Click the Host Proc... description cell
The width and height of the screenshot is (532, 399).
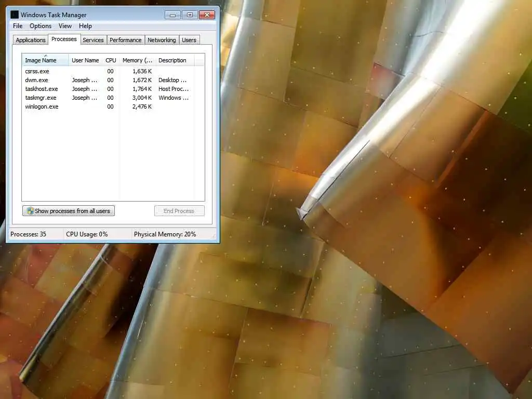(x=174, y=89)
